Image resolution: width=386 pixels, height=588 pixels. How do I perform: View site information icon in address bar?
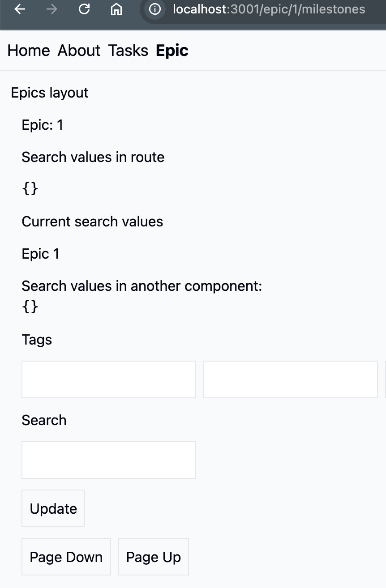pos(155,9)
